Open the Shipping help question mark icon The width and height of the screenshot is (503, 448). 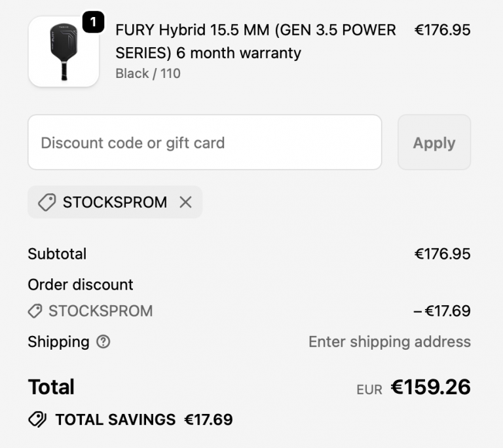[x=103, y=342]
